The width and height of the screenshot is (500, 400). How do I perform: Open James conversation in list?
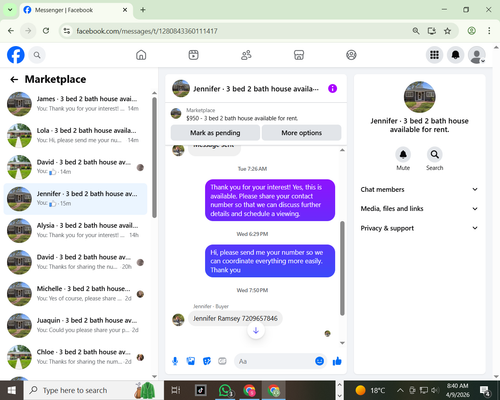pos(75,104)
